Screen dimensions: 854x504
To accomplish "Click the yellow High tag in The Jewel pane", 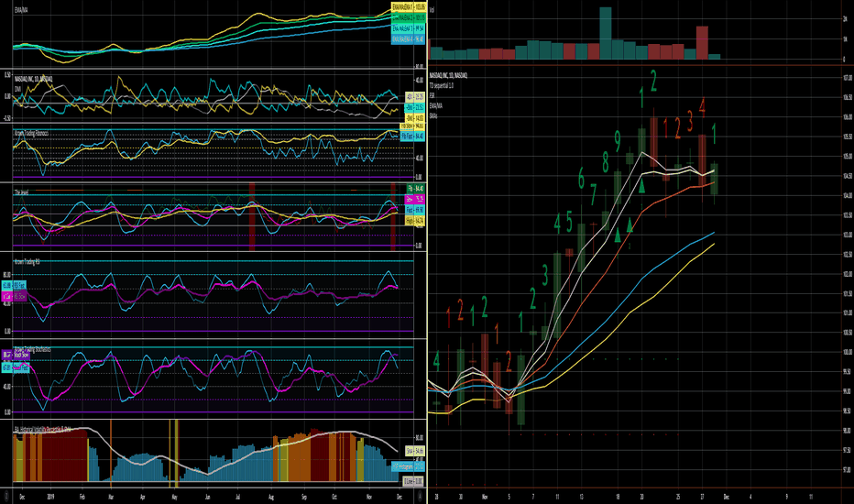I will [x=415, y=221].
